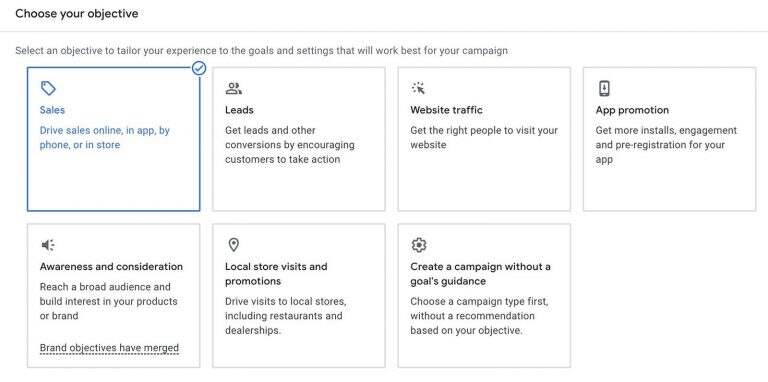Select the Leads objective title

click(x=239, y=110)
